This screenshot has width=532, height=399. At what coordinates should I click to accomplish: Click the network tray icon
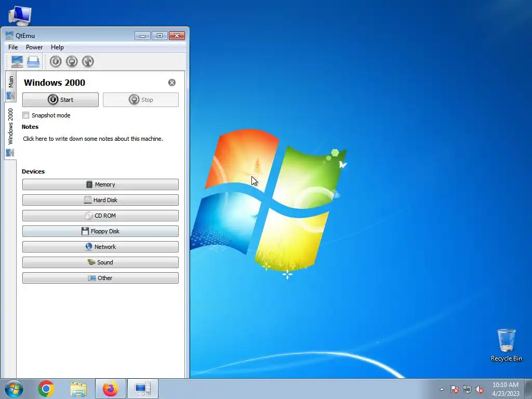(x=467, y=389)
